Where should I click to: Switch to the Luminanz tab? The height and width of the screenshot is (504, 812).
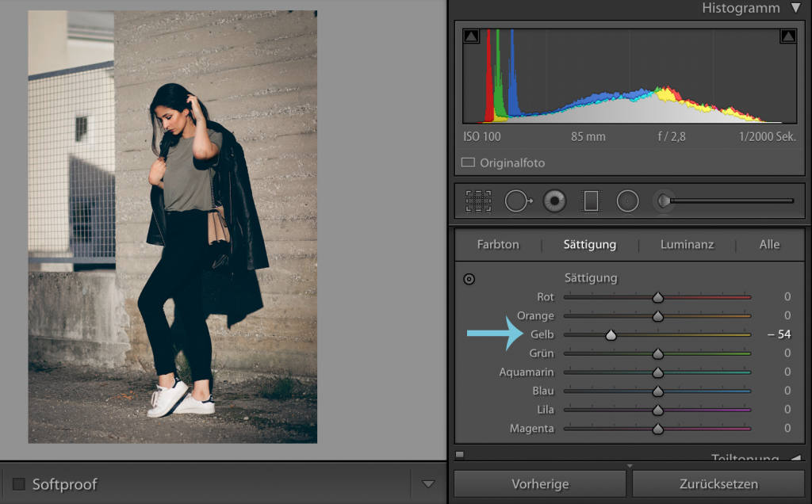687,244
